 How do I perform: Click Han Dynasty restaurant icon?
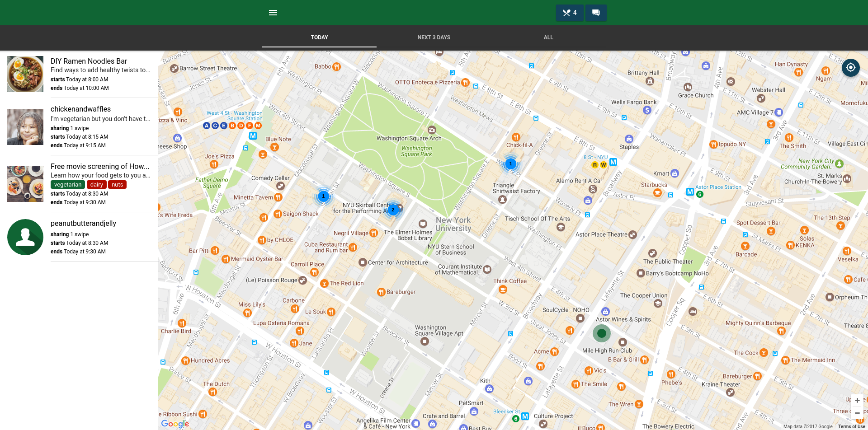(x=798, y=72)
